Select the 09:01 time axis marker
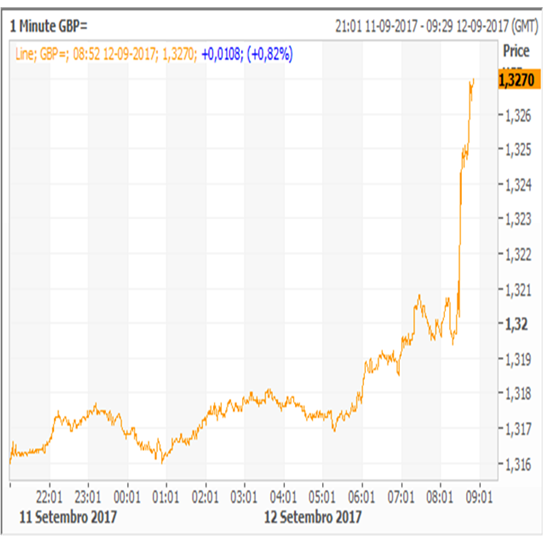Image resolution: width=544 pixels, height=544 pixels. [479, 497]
